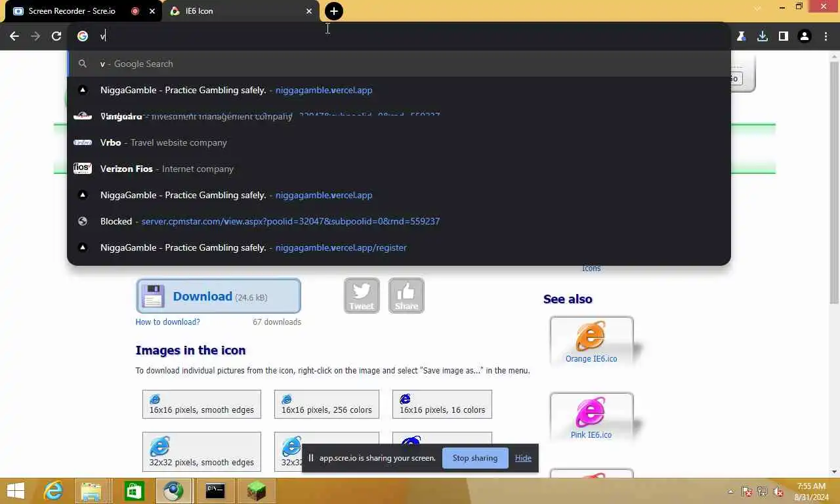
Task: Click Stop sharing in the screen share bar
Action: (x=475, y=458)
